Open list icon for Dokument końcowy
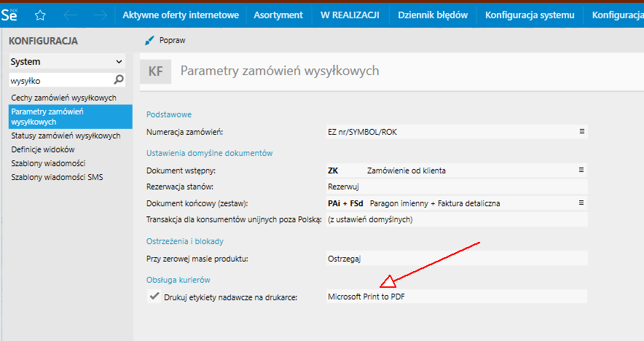This screenshot has height=341, width=644. point(581,203)
